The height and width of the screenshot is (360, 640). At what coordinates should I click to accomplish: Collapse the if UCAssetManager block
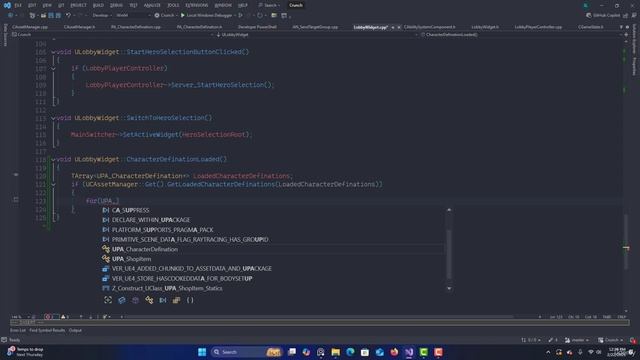(x=53, y=184)
